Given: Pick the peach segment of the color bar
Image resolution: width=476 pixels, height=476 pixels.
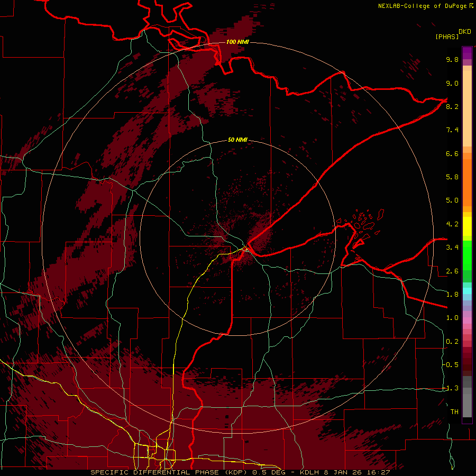Looking at the screenshot, I should coord(467,108).
